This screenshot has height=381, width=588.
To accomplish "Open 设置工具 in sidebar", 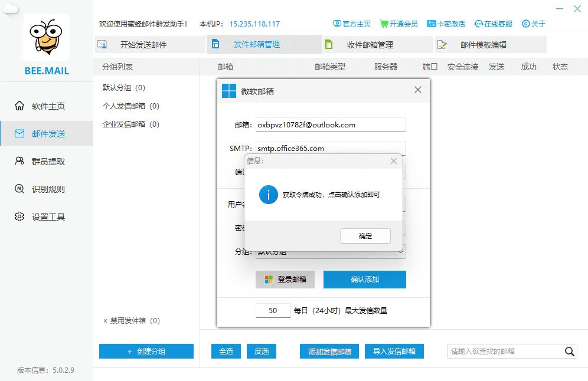I will 47,216.
